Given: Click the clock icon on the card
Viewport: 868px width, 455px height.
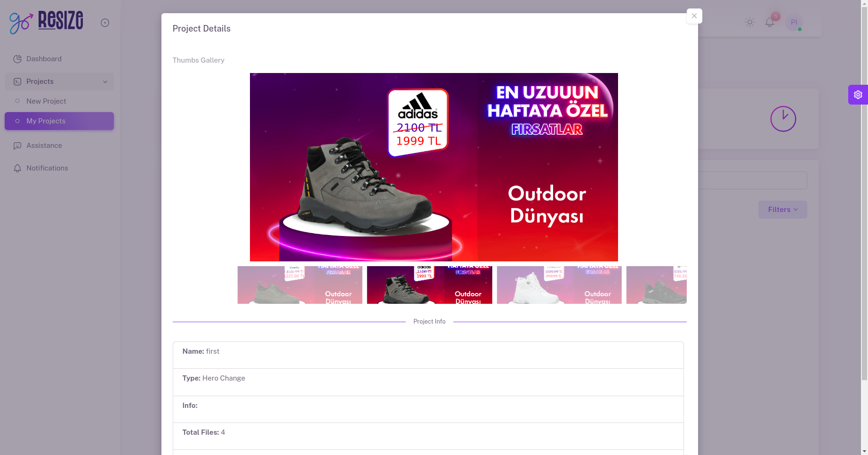Looking at the screenshot, I should 783,119.
